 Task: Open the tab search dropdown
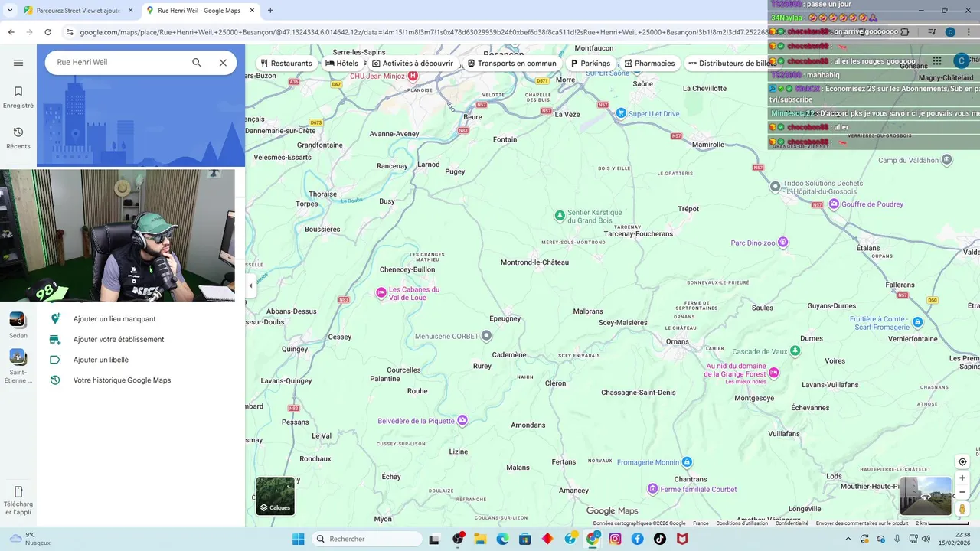point(10,11)
